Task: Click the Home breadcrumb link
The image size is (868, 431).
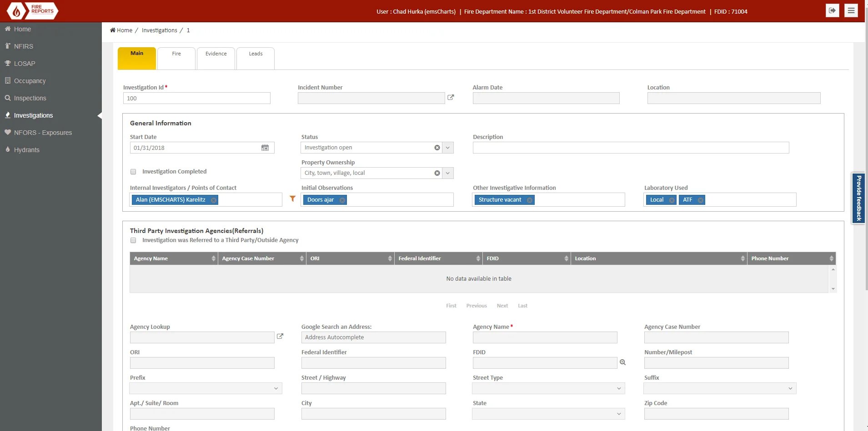Action: (x=121, y=30)
